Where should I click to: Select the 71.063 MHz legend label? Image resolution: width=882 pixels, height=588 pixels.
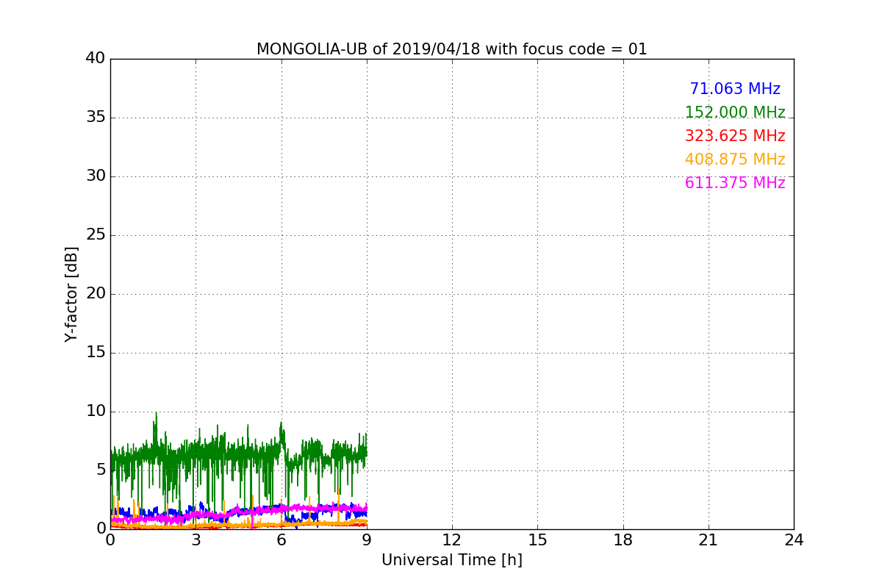(735, 89)
